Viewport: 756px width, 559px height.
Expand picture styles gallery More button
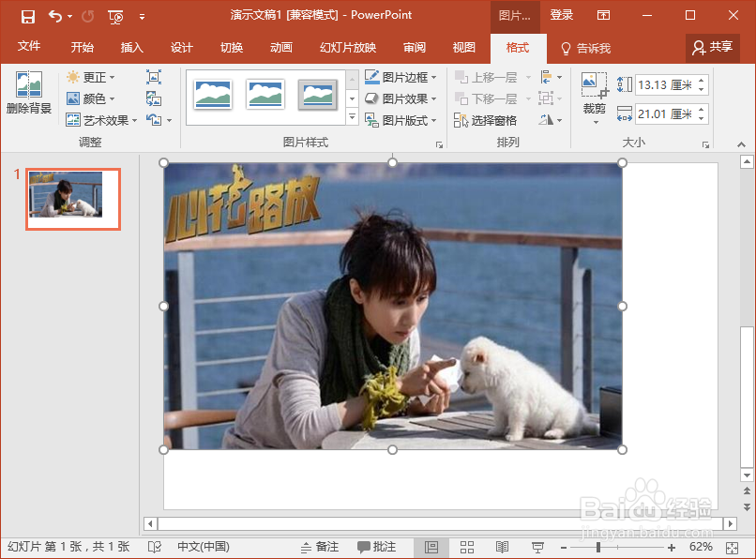353,116
